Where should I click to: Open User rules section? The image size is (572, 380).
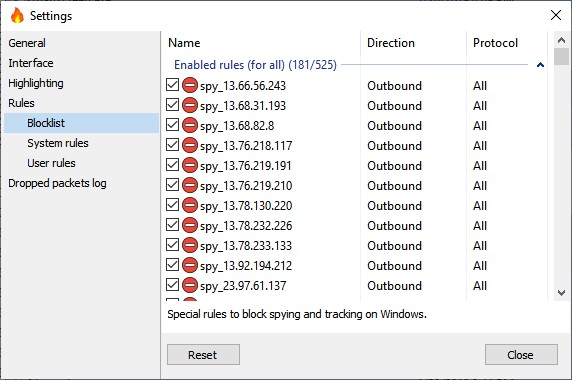(51, 163)
